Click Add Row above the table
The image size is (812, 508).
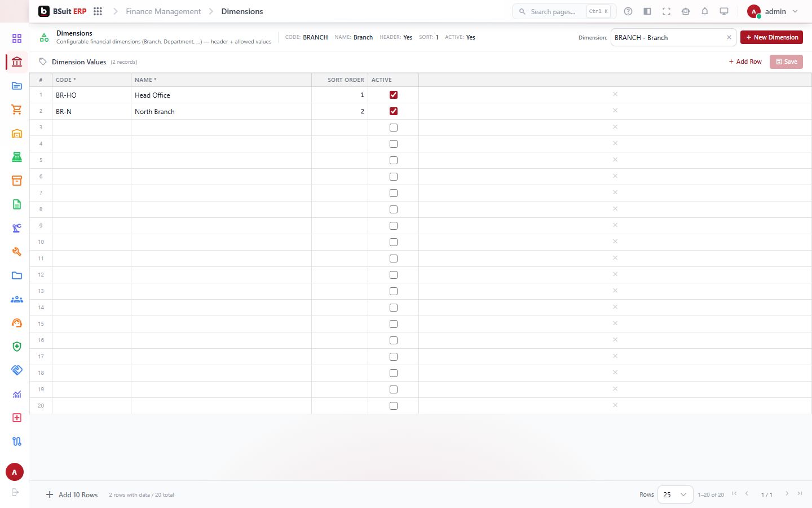pyautogui.click(x=745, y=62)
